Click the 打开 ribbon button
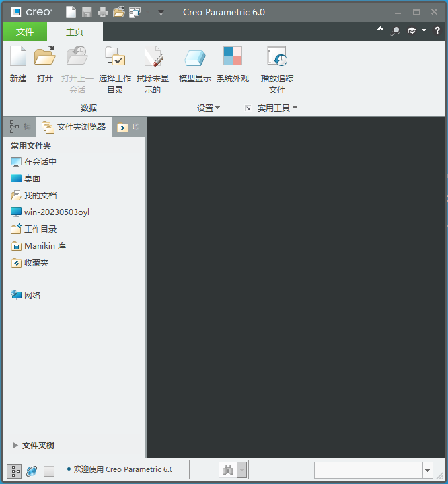Image resolution: width=448 pixels, height=484 pixels. [45, 65]
